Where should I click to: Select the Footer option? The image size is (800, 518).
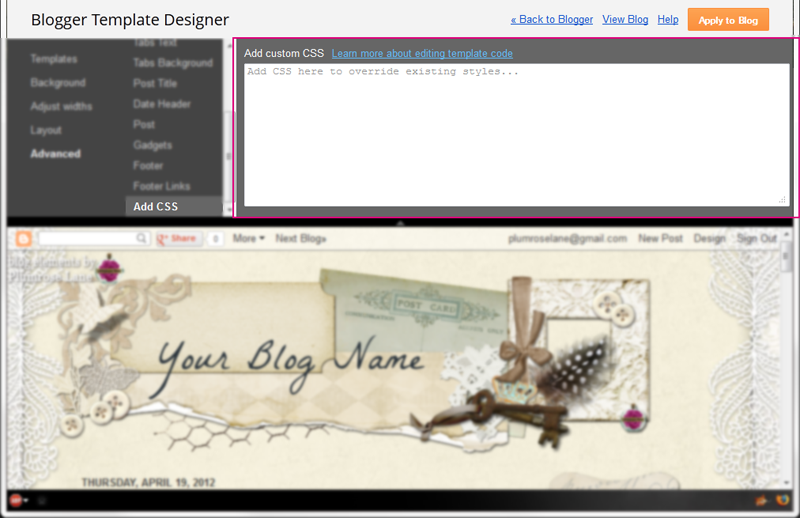[x=148, y=166]
